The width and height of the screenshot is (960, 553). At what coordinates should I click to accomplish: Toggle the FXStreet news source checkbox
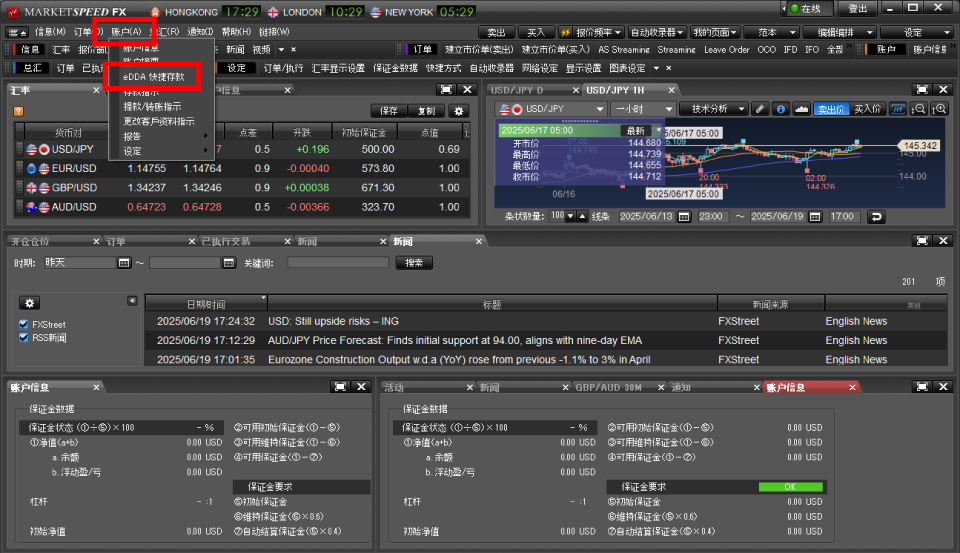(24, 325)
